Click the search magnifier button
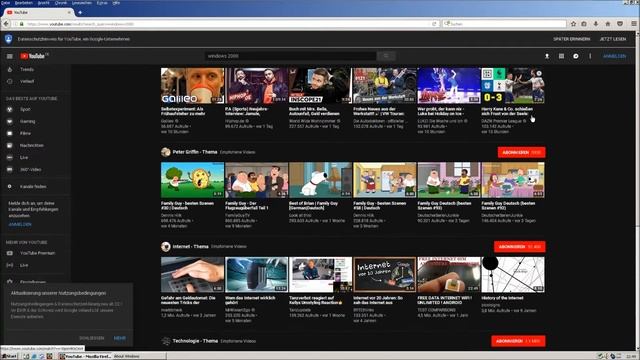 coord(386,56)
